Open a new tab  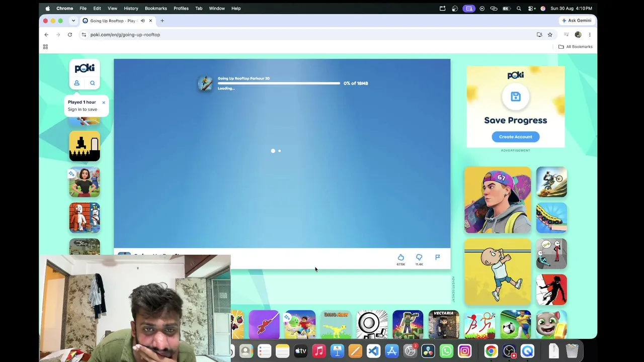coord(162,21)
